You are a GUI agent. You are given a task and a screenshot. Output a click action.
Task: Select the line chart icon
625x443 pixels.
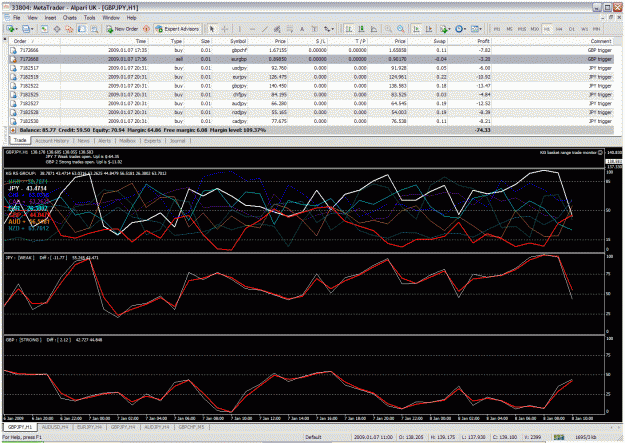[374, 29]
